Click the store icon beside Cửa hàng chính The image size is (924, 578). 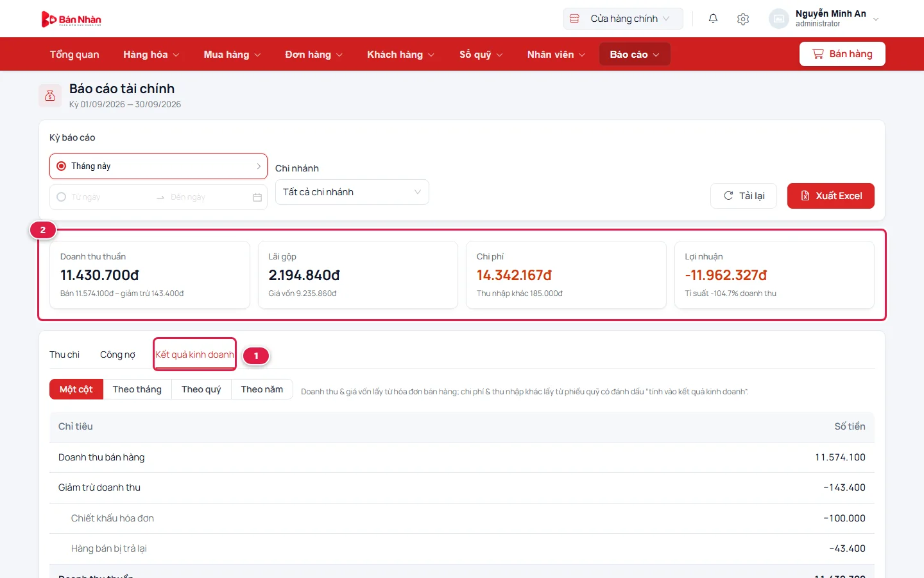[575, 19]
